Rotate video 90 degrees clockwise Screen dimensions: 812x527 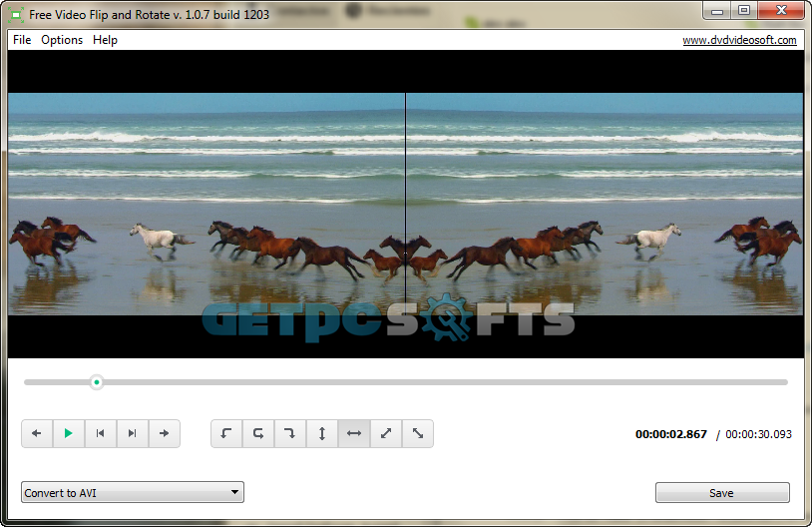(x=290, y=433)
